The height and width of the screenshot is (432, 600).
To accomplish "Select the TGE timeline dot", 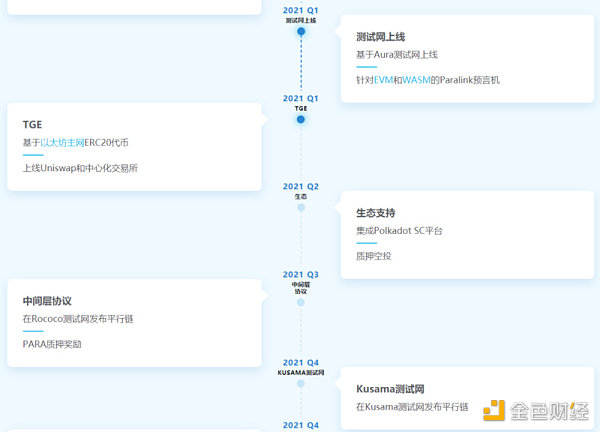I will pyautogui.click(x=301, y=119).
